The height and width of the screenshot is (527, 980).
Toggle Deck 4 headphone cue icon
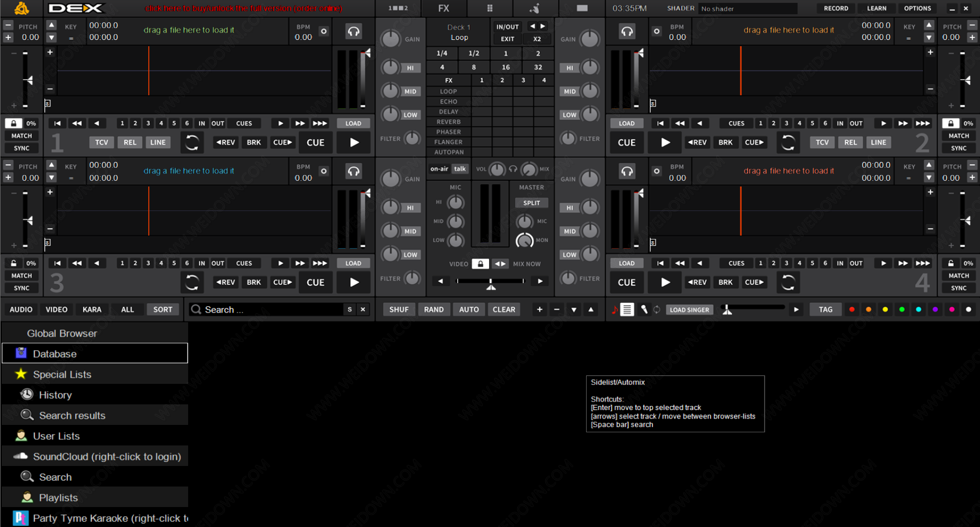627,171
